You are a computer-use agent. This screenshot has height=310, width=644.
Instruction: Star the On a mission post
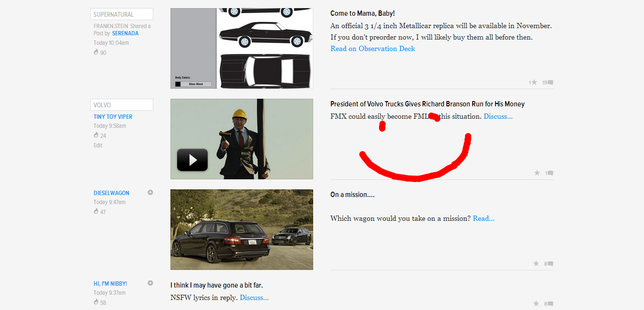536,264
